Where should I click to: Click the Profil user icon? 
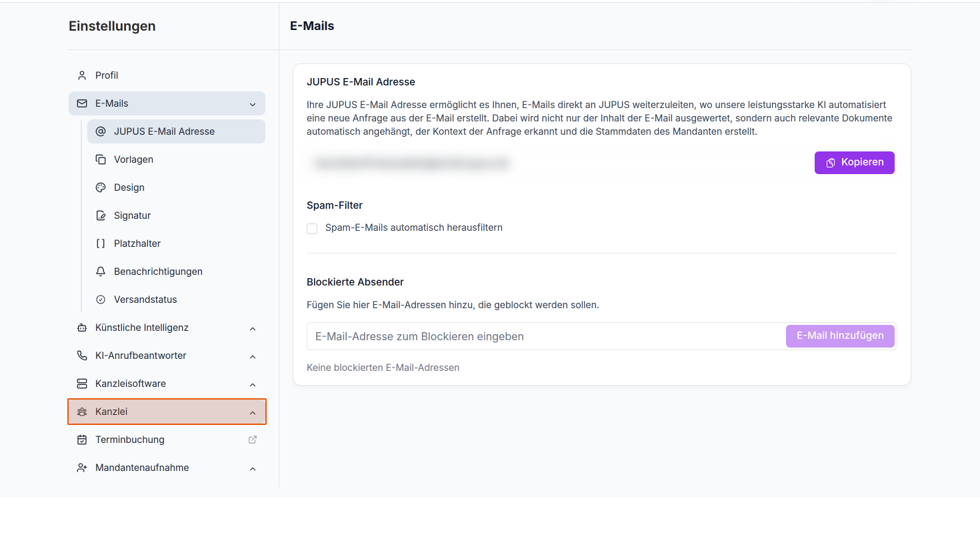click(x=82, y=75)
